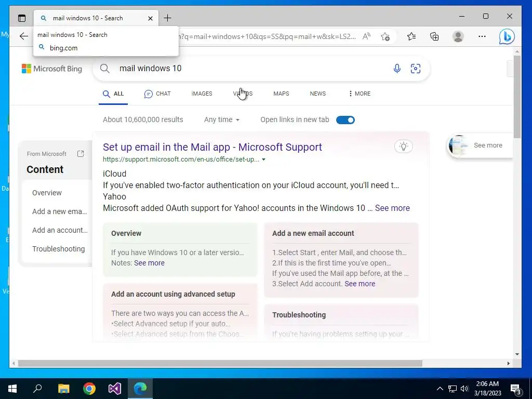Open the taskbar search icon
532x399 pixels.
tap(37, 389)
